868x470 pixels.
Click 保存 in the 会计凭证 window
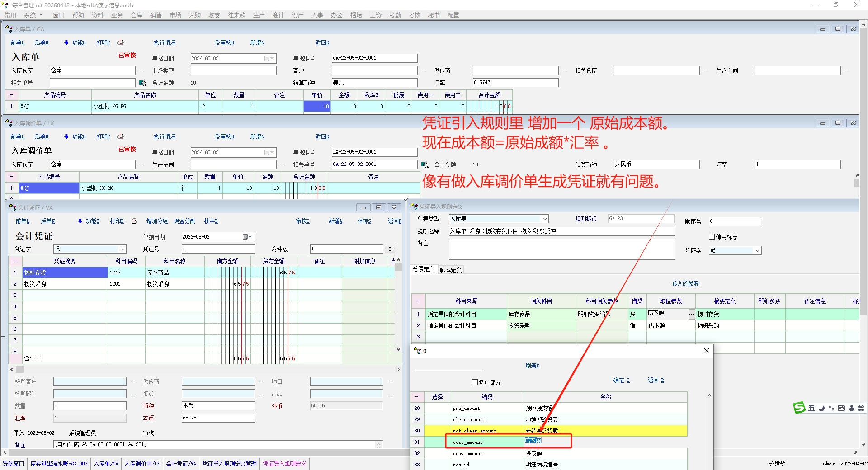tap(364, 221)
